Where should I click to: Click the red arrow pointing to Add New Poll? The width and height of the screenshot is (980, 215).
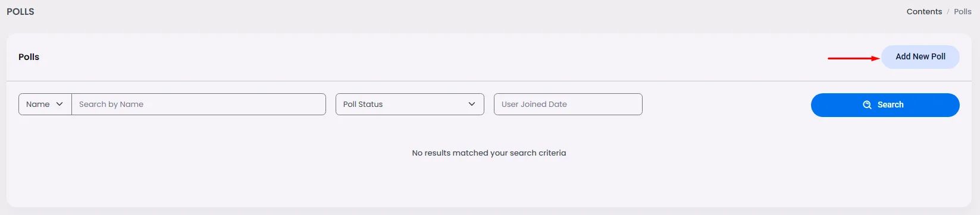[854, 58]
